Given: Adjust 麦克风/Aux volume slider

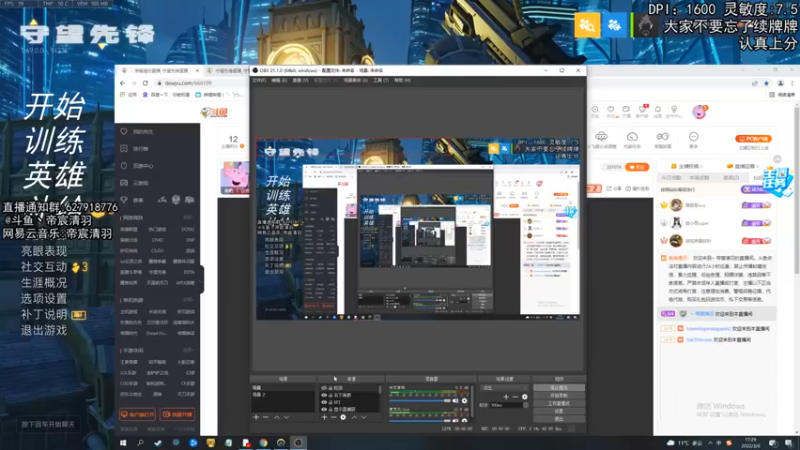Looking at the screenshot, I should [419, 421].
